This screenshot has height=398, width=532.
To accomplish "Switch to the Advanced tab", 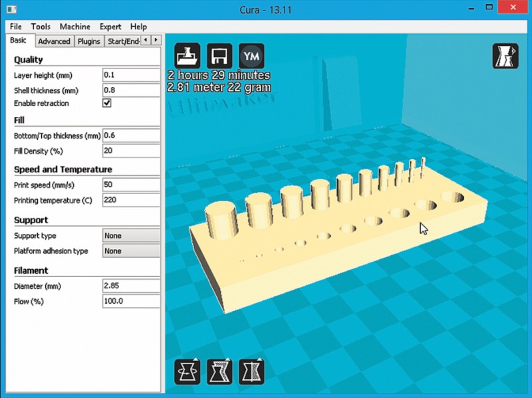I will point(54,41).
